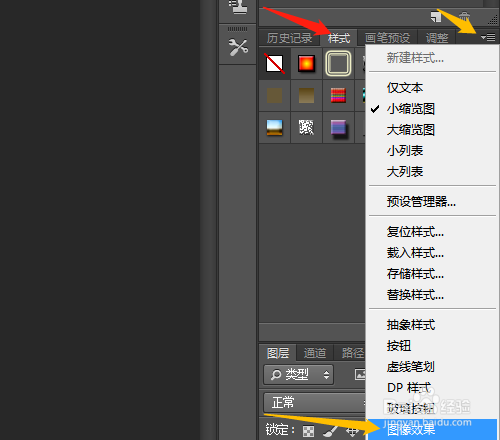Viewport: 500px width, 440px height.
Task: Switch to the 画笔预设 tab
Action: tap(387, 38)
